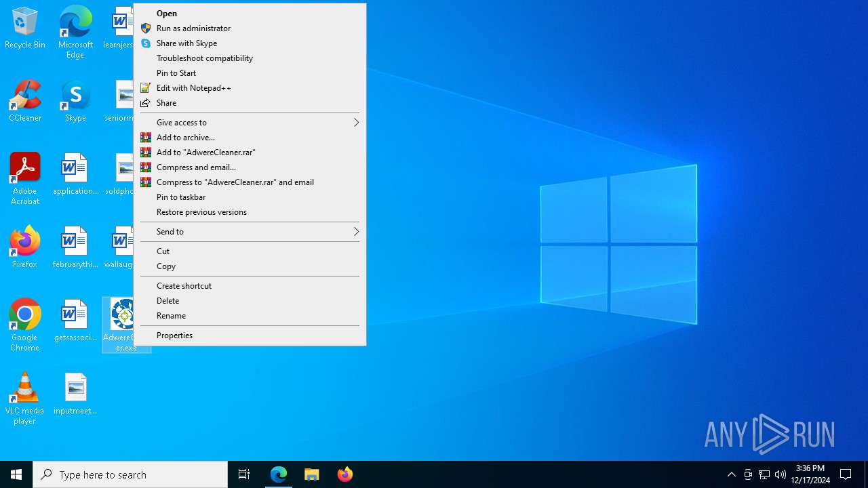Image resolution: width=868 pixels, height=488 pixels.
Task: Choose Cut in the context menu
Action: 250,251
